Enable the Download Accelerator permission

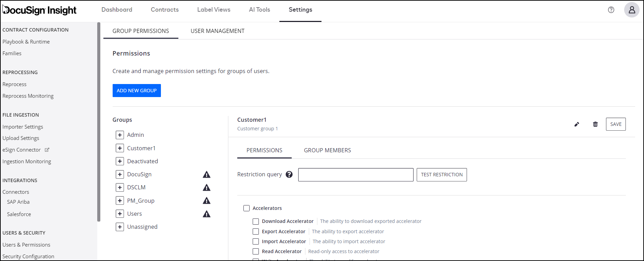256,222
